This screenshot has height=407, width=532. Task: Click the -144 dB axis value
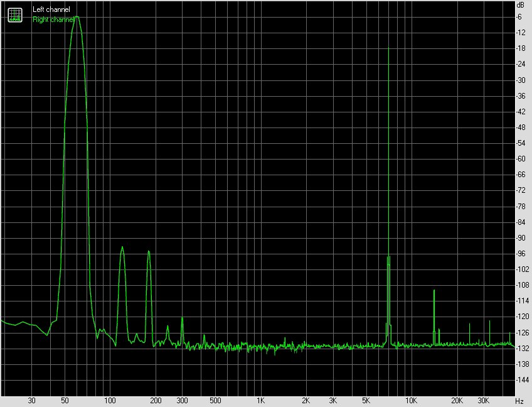(522, 380)
